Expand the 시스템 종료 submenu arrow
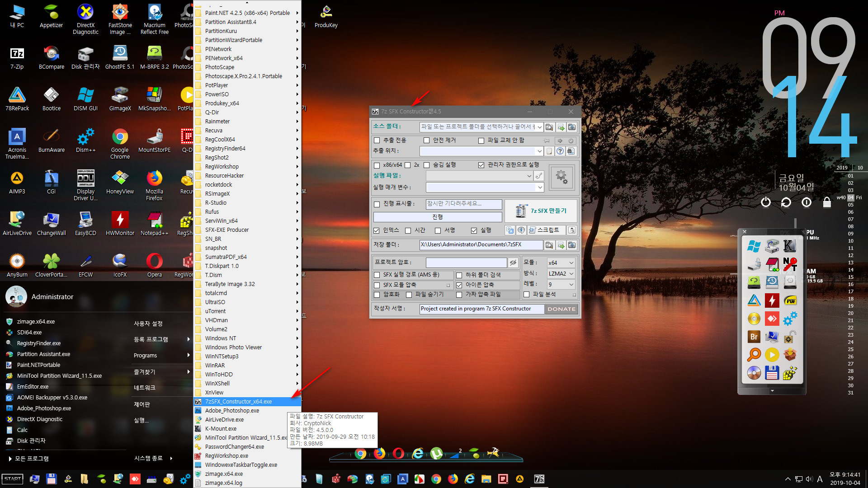868x488 pixels. 171,459
